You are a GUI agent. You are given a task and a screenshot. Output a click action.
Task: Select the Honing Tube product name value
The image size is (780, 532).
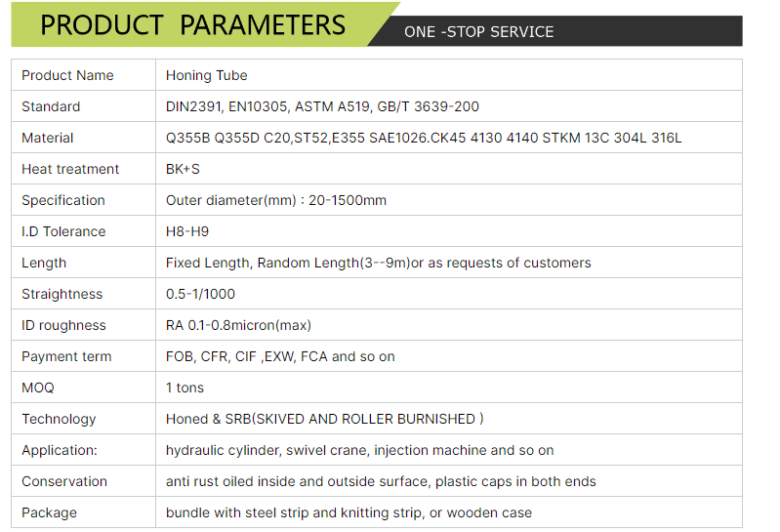206,75
